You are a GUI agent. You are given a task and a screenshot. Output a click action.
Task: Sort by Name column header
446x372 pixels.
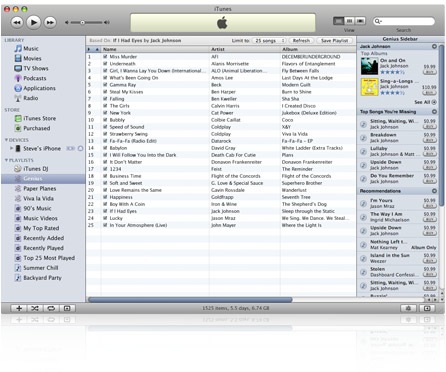pyautogui.click(x=155, y=49)
